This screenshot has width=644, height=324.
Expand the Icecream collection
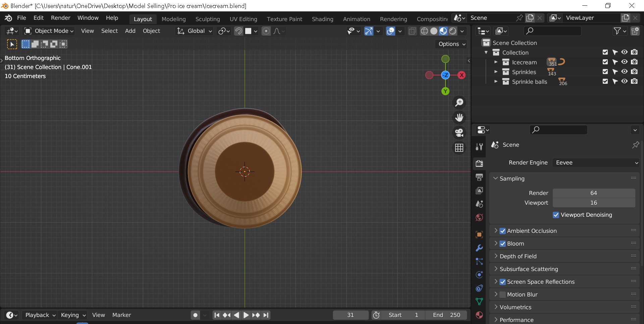[x=496, y=62]
